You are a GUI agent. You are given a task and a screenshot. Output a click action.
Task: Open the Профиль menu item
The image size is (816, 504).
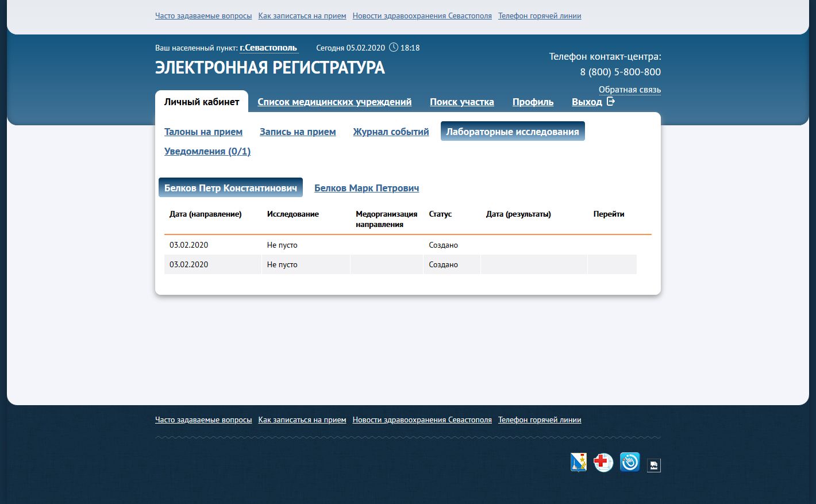(533, 102)
